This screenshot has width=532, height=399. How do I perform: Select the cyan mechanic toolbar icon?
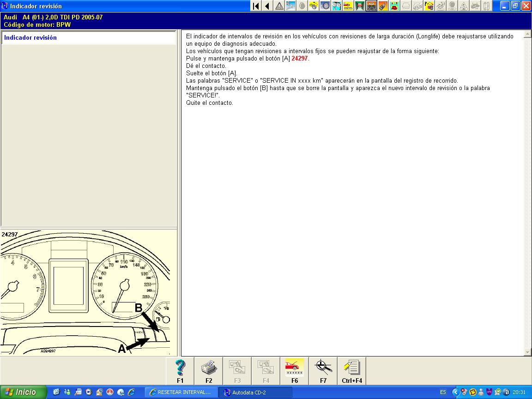[x=337, y=6]
